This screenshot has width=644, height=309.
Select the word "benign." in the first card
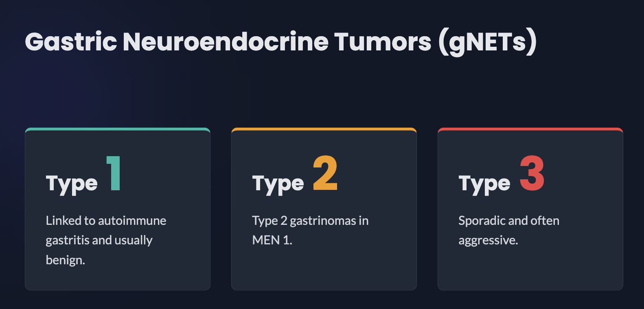click(x=66, y=260)
